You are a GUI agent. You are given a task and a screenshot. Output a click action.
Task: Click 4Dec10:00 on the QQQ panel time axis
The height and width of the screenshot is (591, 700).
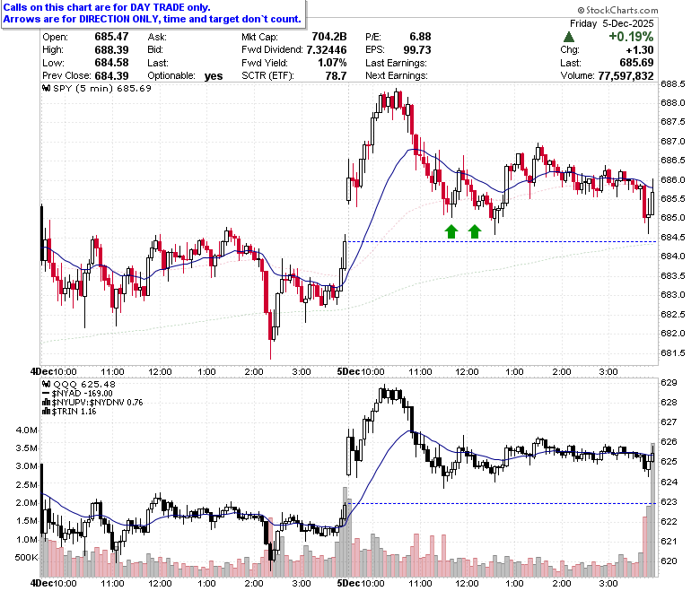click(x=54, y=583)
